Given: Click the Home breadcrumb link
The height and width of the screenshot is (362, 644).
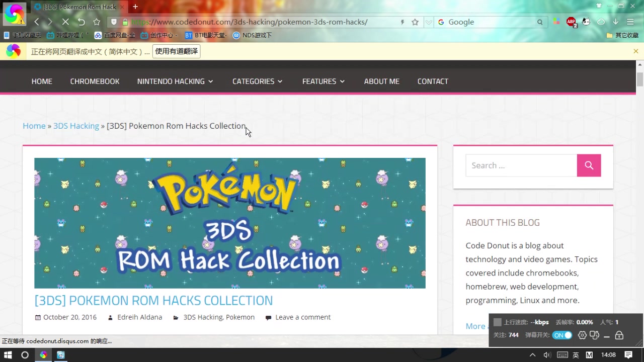Looking at the screenshot, I should [x=34, y=126].
